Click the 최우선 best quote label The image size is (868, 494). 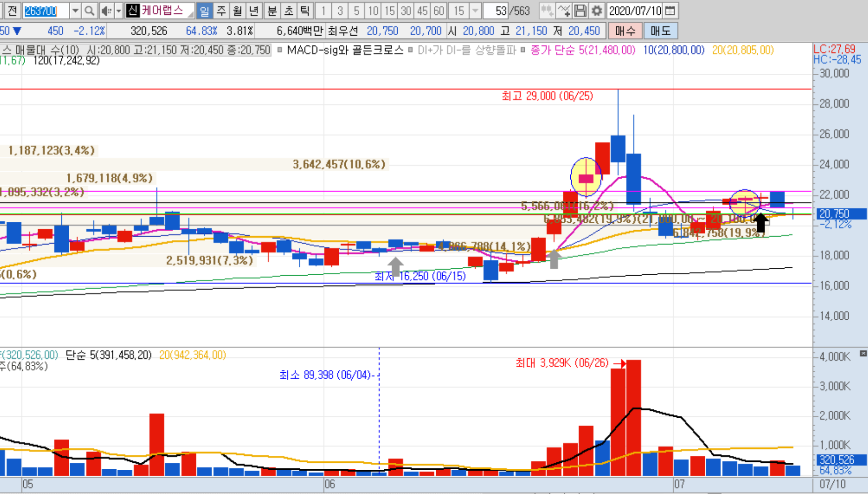point(342,31)
